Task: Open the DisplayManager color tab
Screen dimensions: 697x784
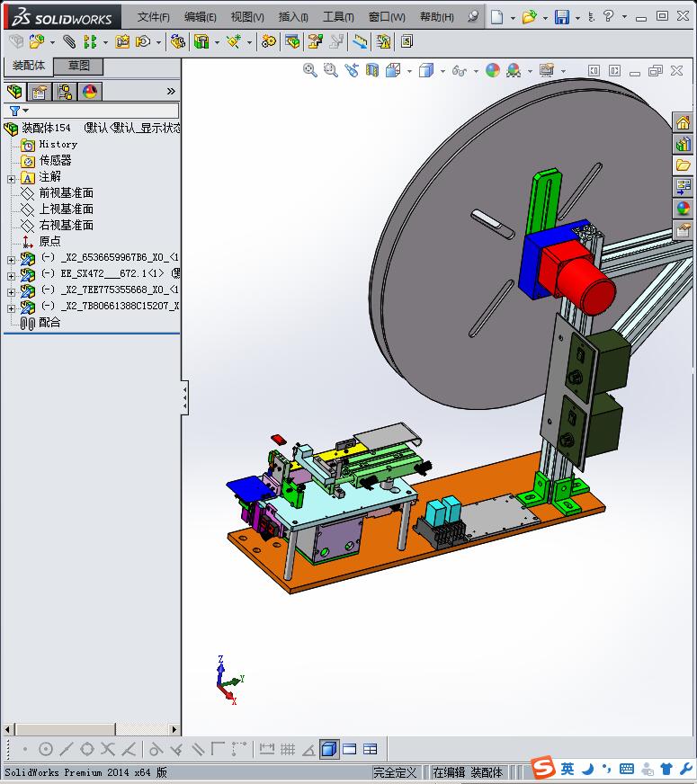Action: [x=90, y=92]
